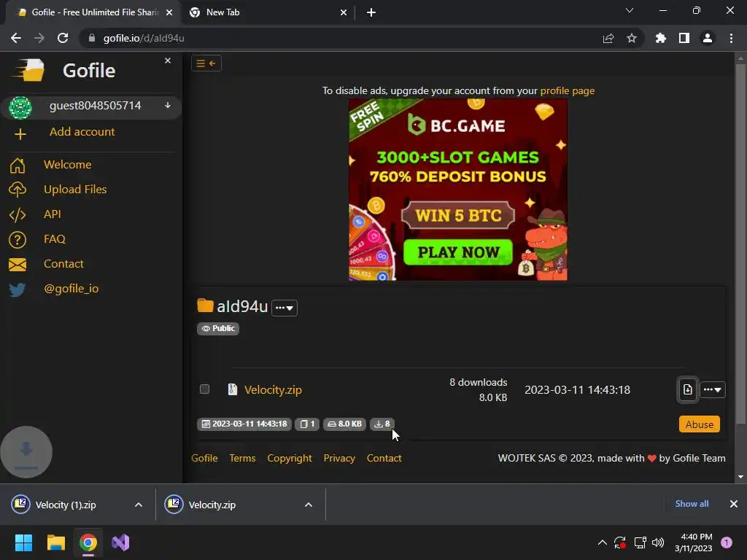Open Contact in the sidebar

(x=64, y=263)
